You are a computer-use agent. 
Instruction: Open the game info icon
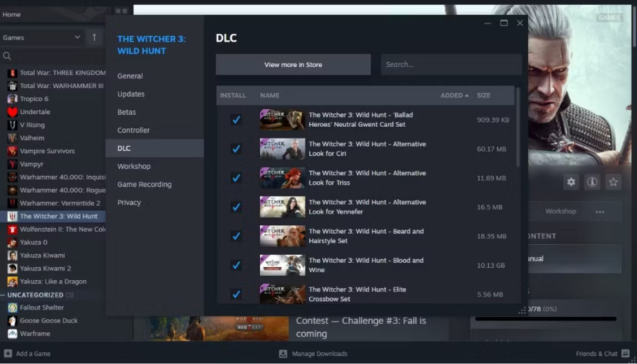(592, 182)
